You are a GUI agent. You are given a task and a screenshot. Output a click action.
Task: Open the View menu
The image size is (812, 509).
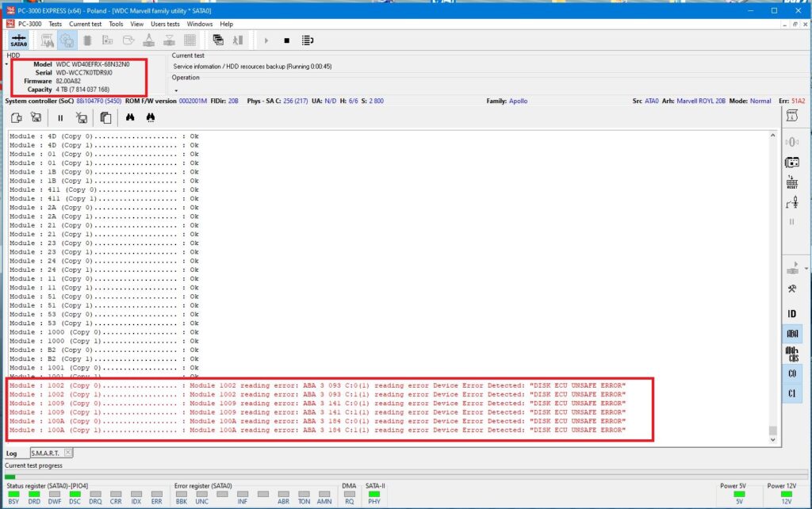pos(136,24)
